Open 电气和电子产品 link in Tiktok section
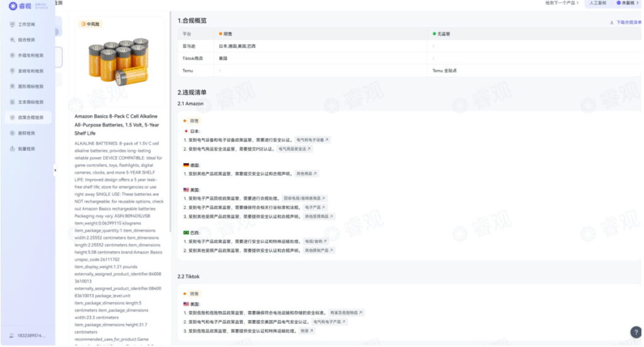The width and height of the screenshot is (644, 347). point(330,322)
